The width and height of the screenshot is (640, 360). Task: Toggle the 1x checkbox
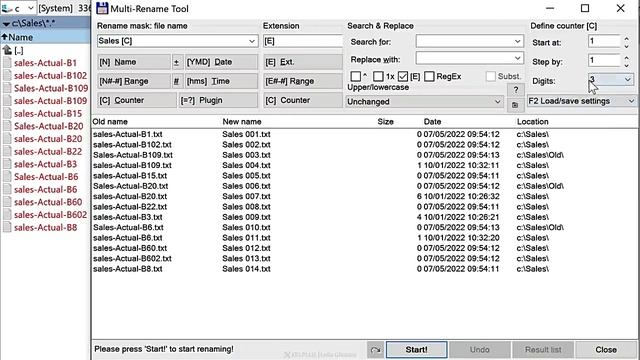pyautogui.click(x=378, y=76)
